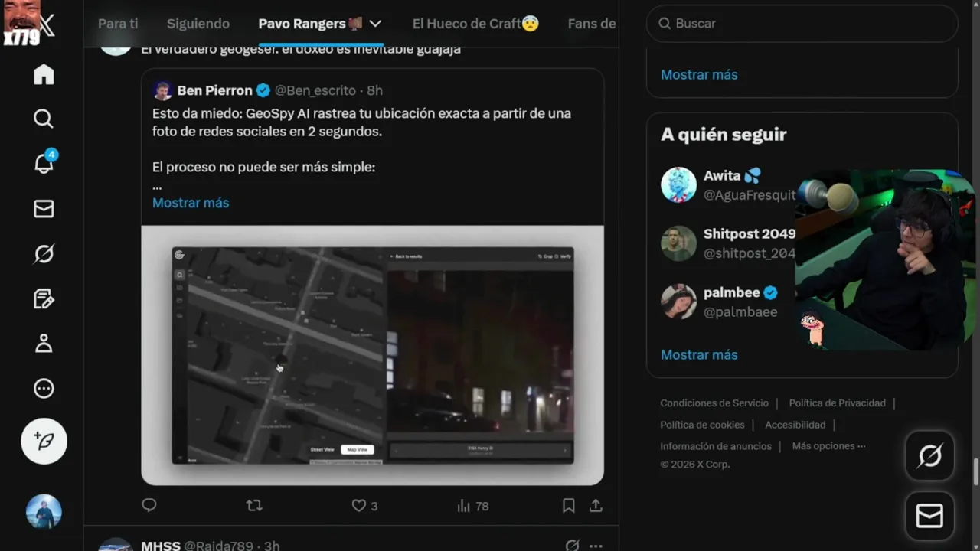Screen dimensions: 980x551
Task: Go to Home via house icon
Action: (44, 74)
